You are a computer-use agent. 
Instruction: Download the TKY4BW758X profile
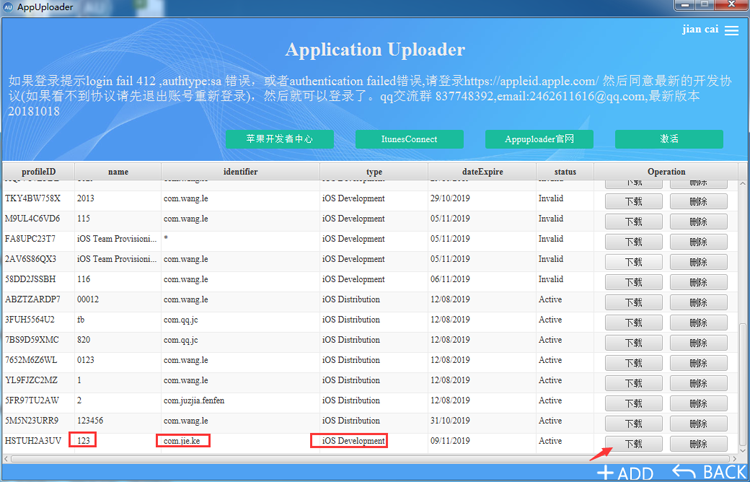click(x=633, y=201)
